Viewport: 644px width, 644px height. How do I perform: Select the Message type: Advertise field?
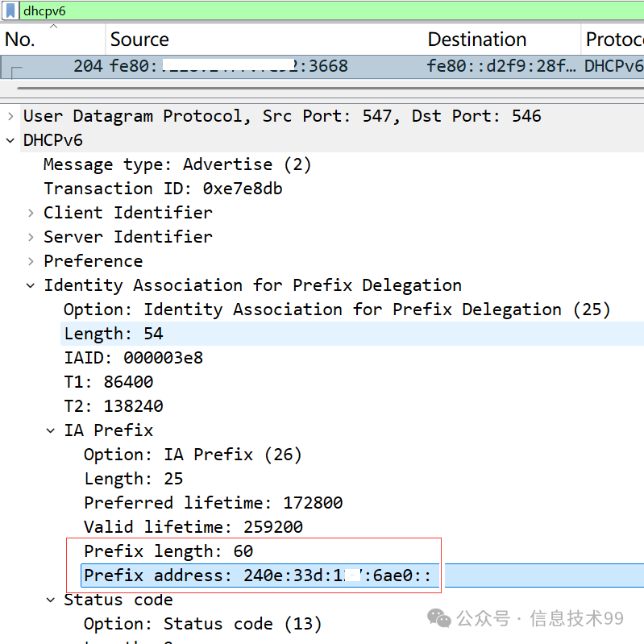177,164
